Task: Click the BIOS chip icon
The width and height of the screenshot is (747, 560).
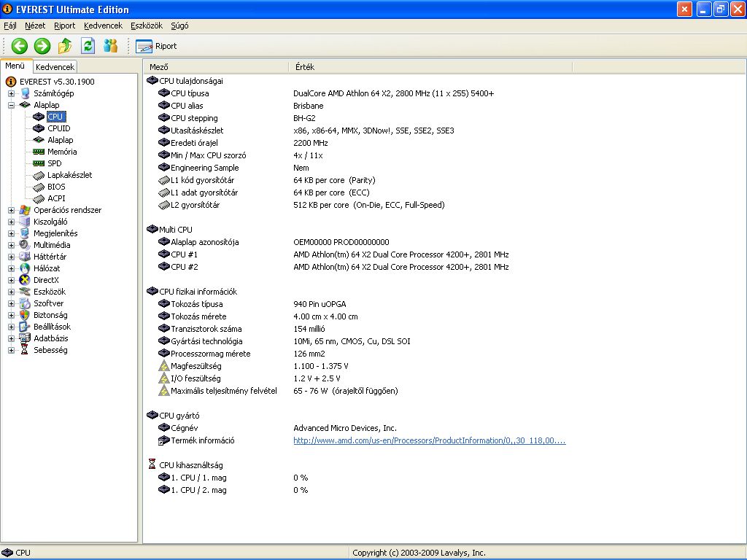Action: click(x=39, y=187)
